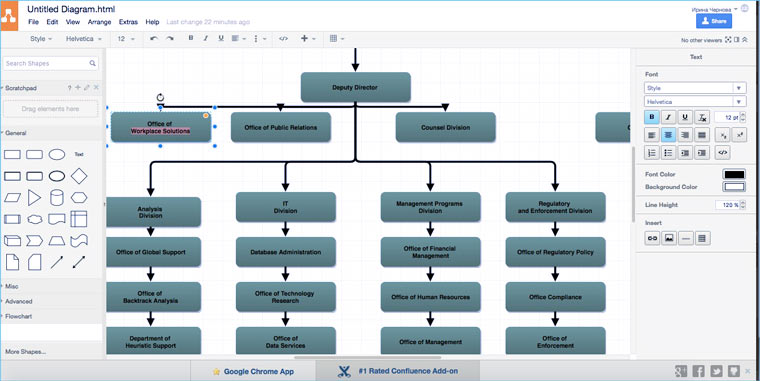This screenshot has height=381, width=760.
Task: Set justify alignment in Text panel
Action: click(x=702, y=135)
